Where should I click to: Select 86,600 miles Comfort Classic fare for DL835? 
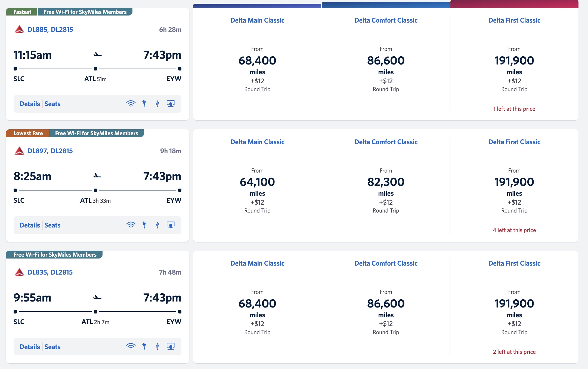point(386,312)
